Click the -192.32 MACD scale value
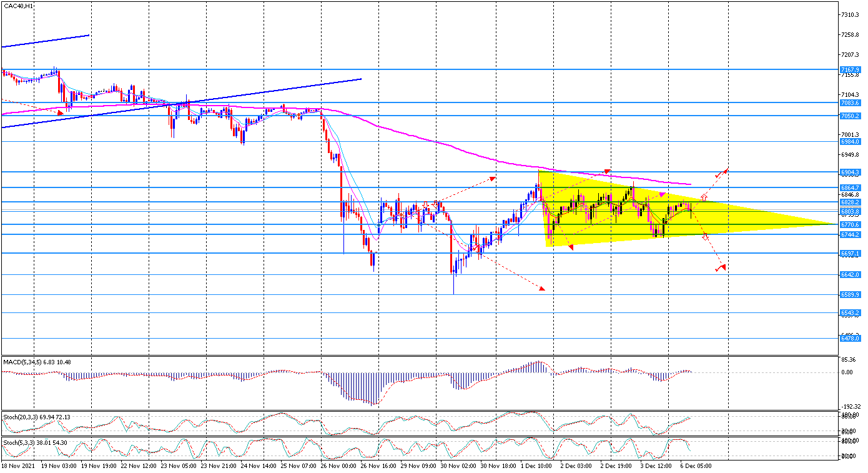This screenshot has height=473, width=868. tap(850, 406)
